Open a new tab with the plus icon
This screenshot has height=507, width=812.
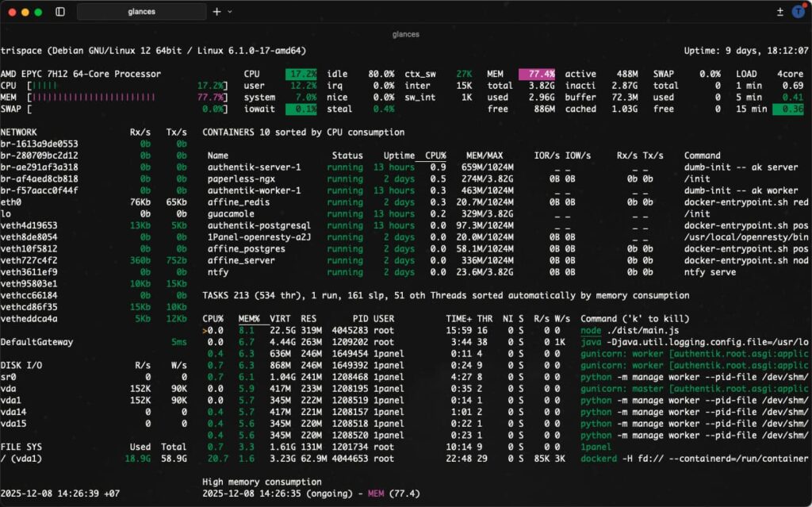tap(216, 11)
